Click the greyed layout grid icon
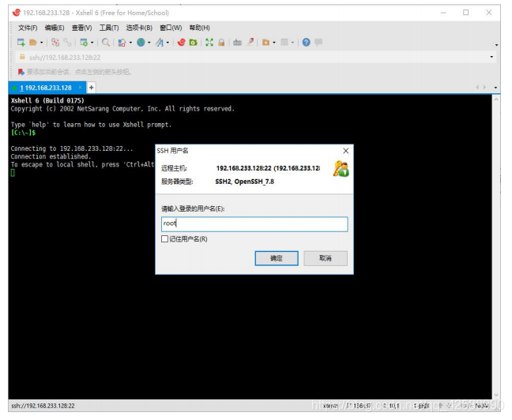The height and width of the screenshot is (420, 512). (x=284, y=42)
